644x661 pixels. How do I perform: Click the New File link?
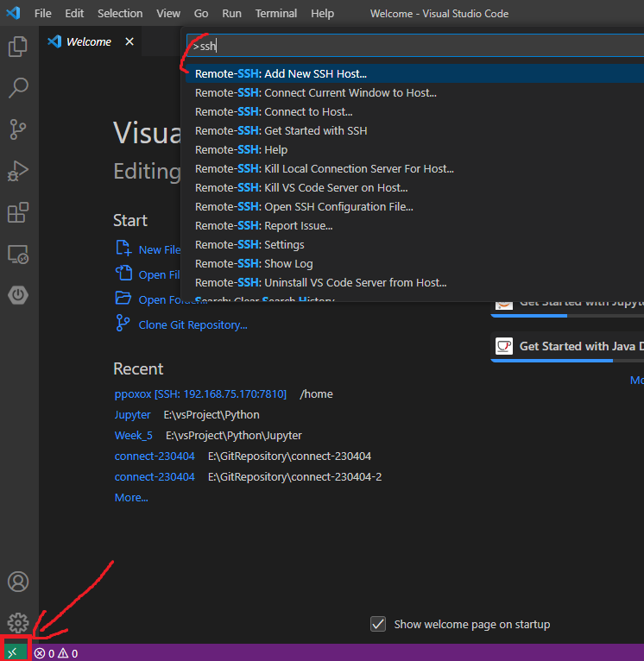160,249
